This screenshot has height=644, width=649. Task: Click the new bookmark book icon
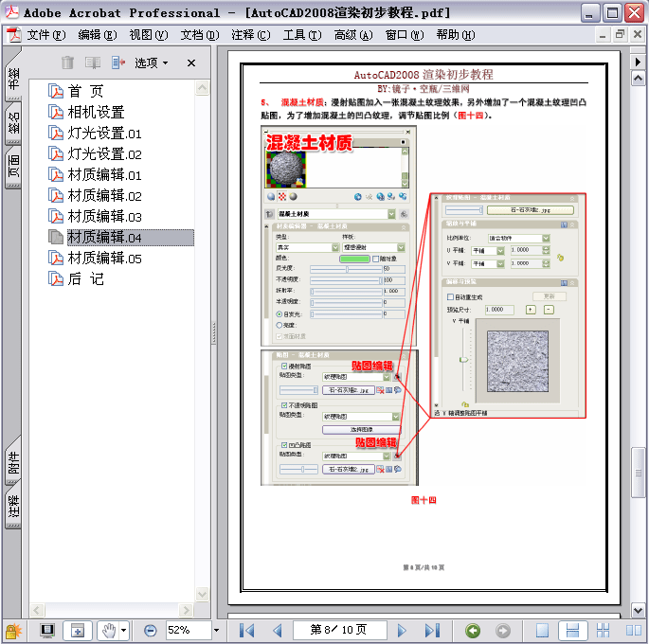coord(93,63)
